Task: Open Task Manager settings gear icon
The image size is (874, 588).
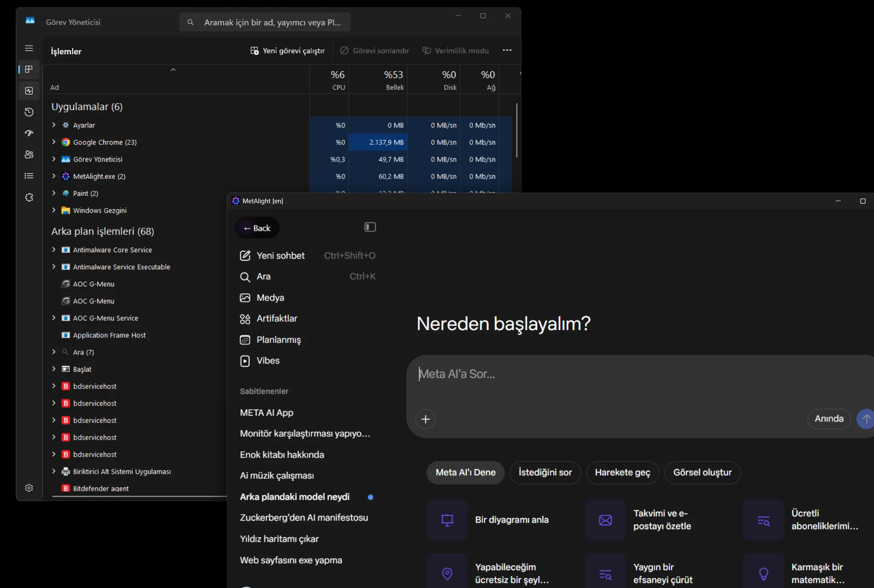Action: (29, 488)
